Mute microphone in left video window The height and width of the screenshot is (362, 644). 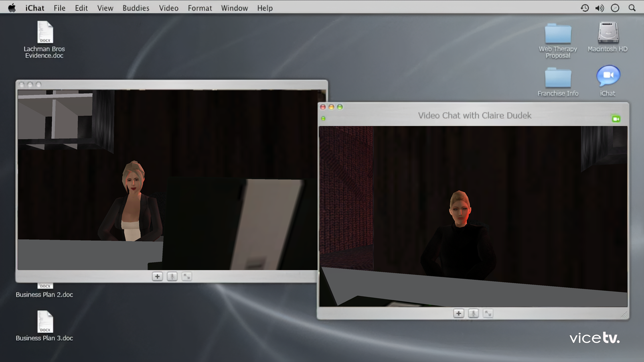(172, 277)
